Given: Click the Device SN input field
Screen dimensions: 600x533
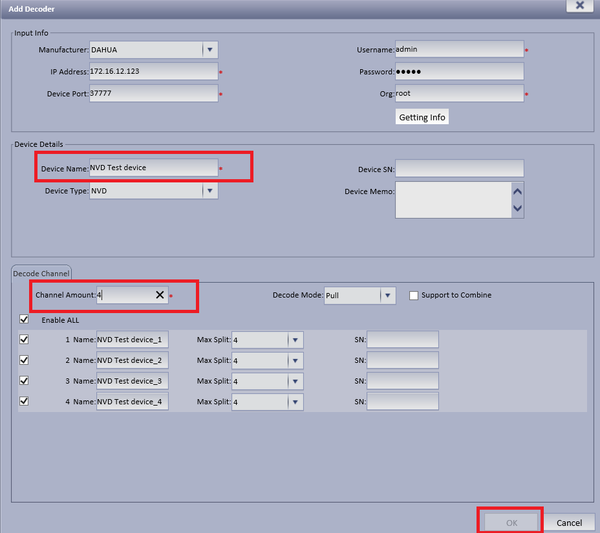Looking at the screenshot, I should pyautogui.click(x=459, y=168).
